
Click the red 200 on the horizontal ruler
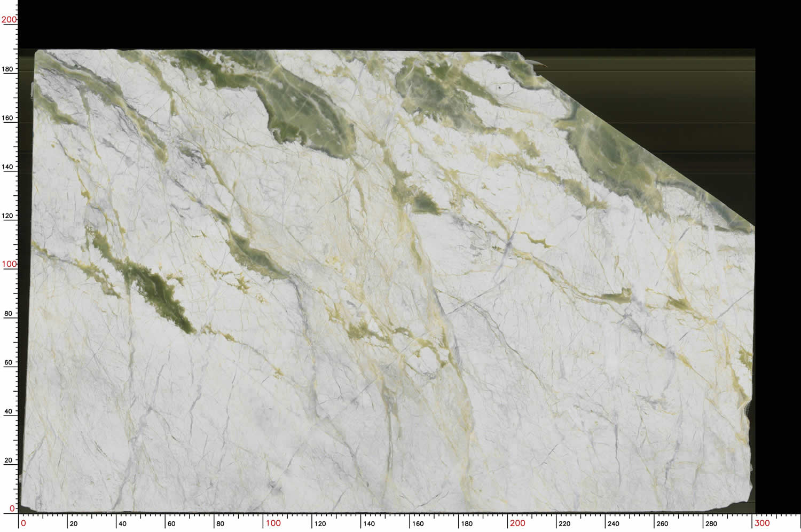coord(517,523)
